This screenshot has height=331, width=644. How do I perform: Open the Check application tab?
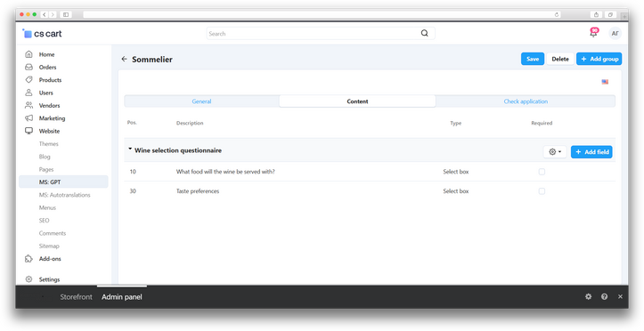coord(526,101)
